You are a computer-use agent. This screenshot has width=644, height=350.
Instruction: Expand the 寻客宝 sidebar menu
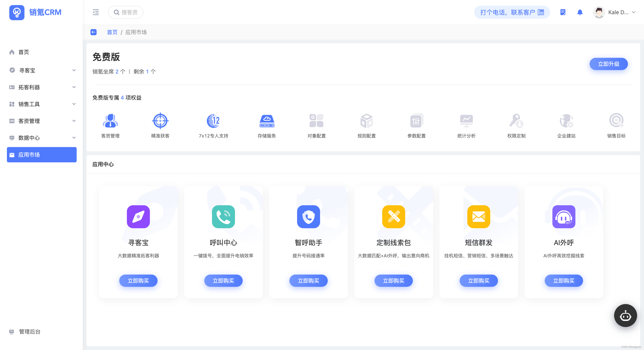42,70
